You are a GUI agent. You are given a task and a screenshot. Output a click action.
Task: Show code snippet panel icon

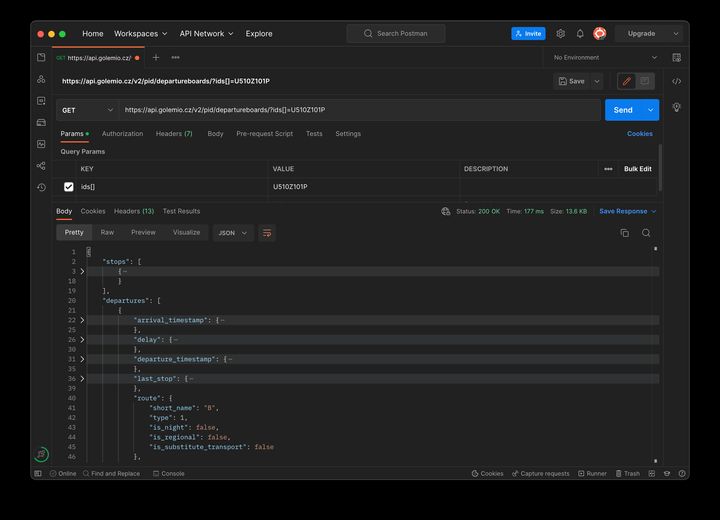tap(676, 81)
